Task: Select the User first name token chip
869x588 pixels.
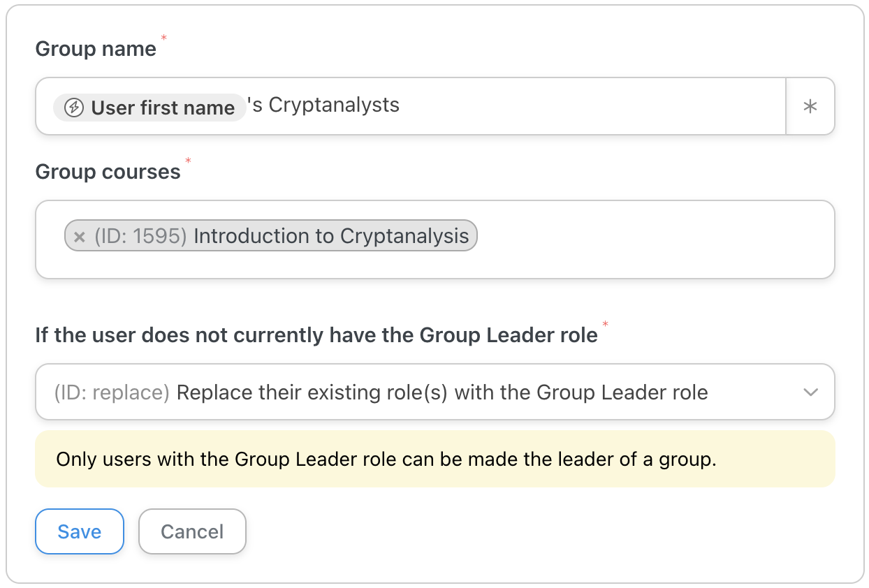Action: 149,108
